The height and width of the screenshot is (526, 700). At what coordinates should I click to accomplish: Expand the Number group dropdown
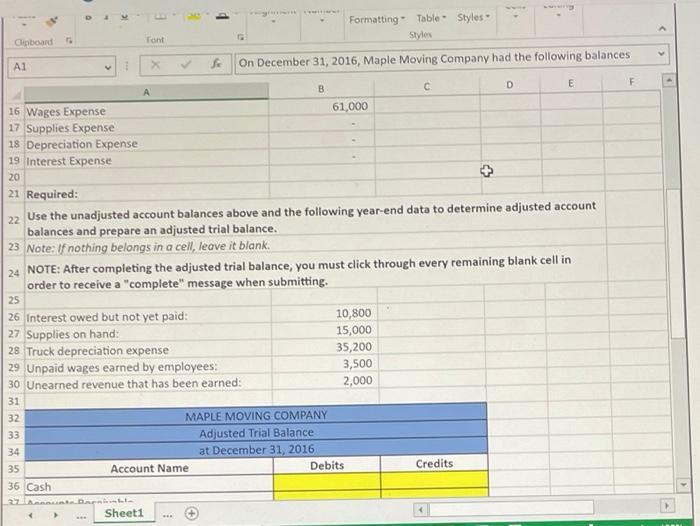(322, 20)
